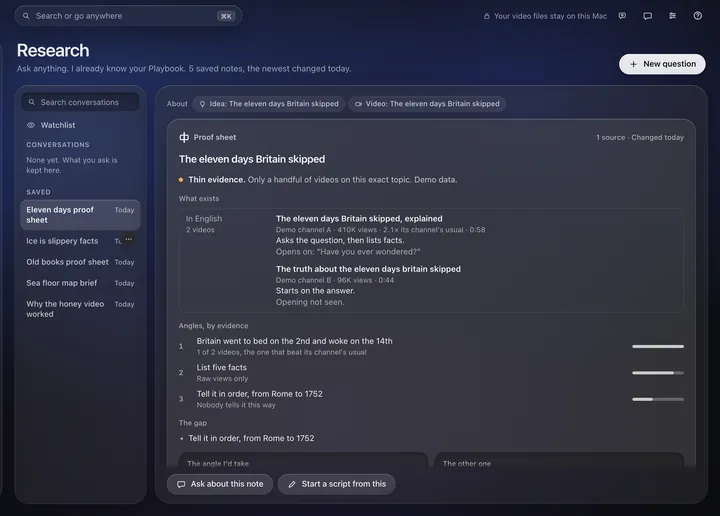Viewport: 720px width, 516px height.
Task: Open the Video: The eleven days Britain skipped chip
Action: point(427,104)
